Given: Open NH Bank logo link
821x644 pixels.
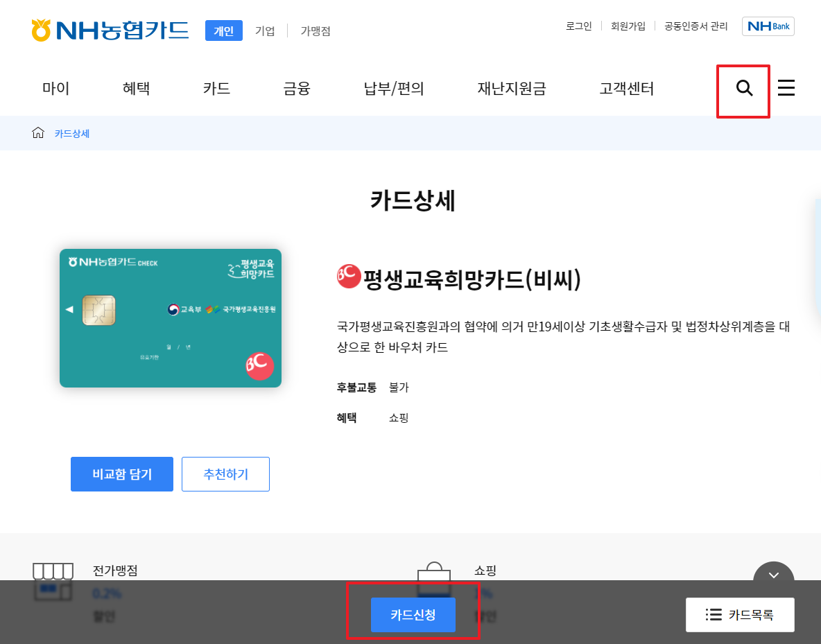Looking at the screenshot, I should pos(768,26).
